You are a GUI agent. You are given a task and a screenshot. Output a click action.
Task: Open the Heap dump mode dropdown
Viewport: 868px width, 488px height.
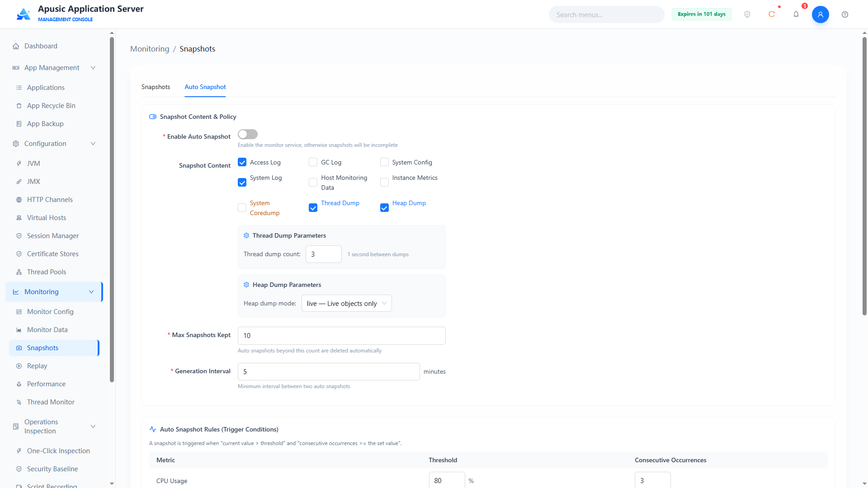point(347,303)
